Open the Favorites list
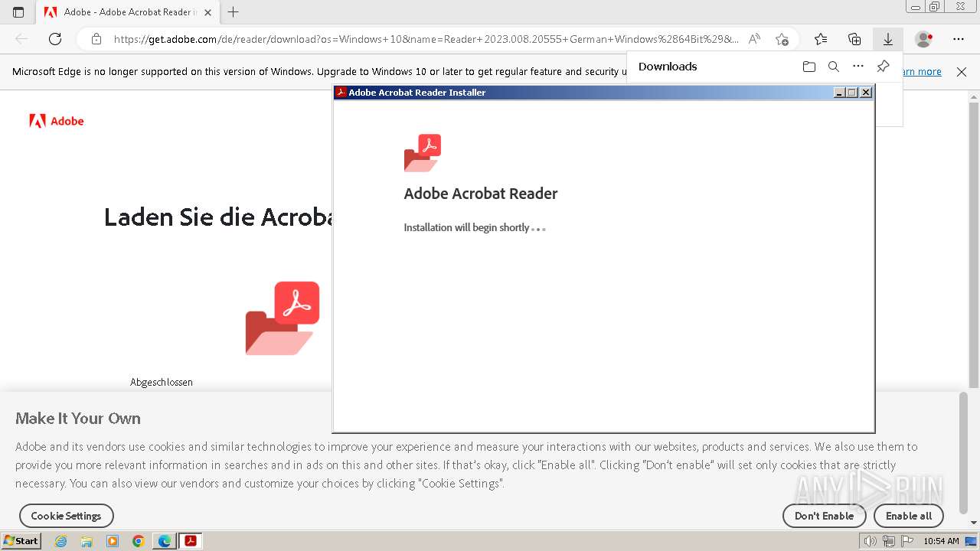Image resolution: width=980 pixels, height=551 pixels. [x=821, y=39]
